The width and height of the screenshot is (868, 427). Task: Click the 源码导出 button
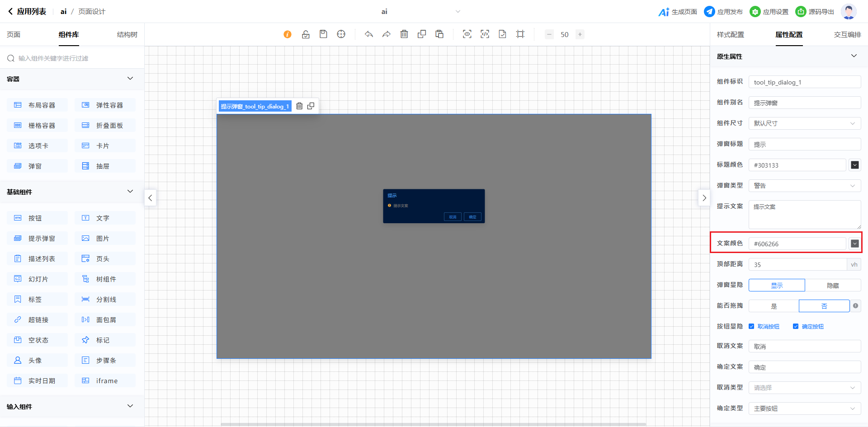click(815, 12)
